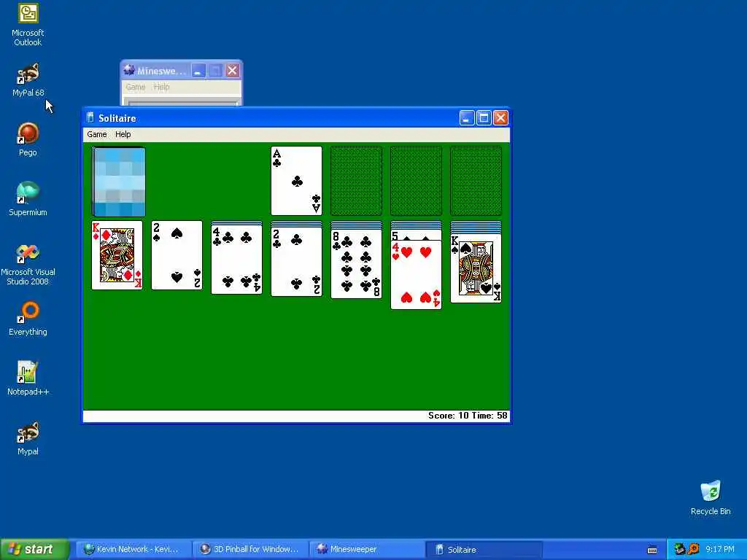Click the Solitaire taskbar button
Screen dimensions: 747x560
pos(484,550)
